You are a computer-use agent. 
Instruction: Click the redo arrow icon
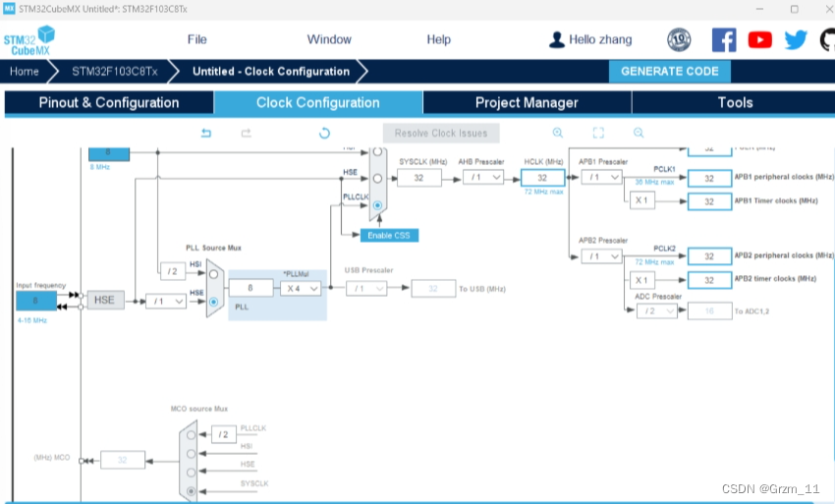(x=246, y=133)
